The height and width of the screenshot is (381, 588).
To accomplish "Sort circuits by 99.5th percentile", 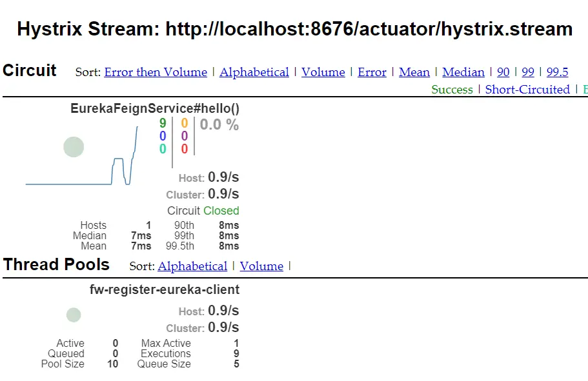I will 558,72.
